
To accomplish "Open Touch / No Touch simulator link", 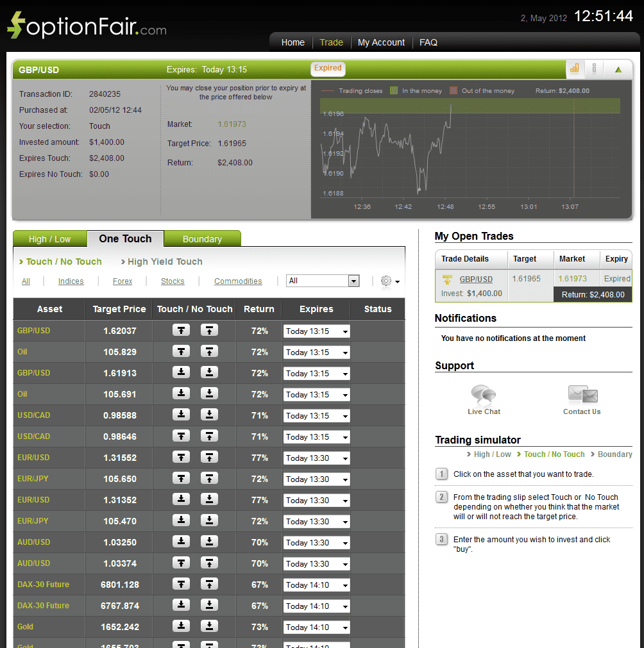I will 554,454.
